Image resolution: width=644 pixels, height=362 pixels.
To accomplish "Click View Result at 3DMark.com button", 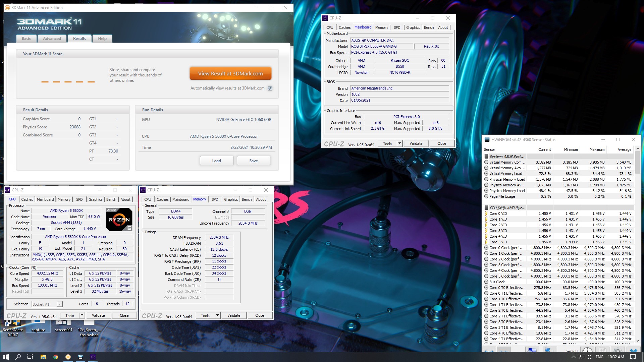I will (x=230, y=74).
